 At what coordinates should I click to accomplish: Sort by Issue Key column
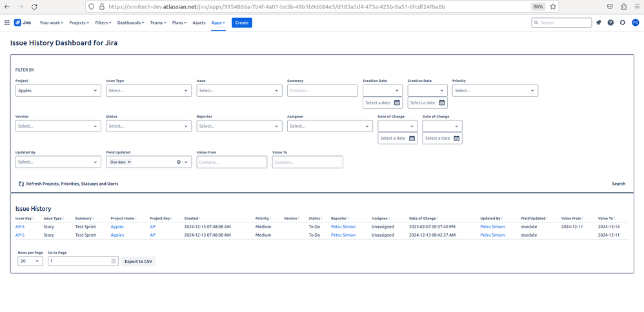tap(25, 219)
